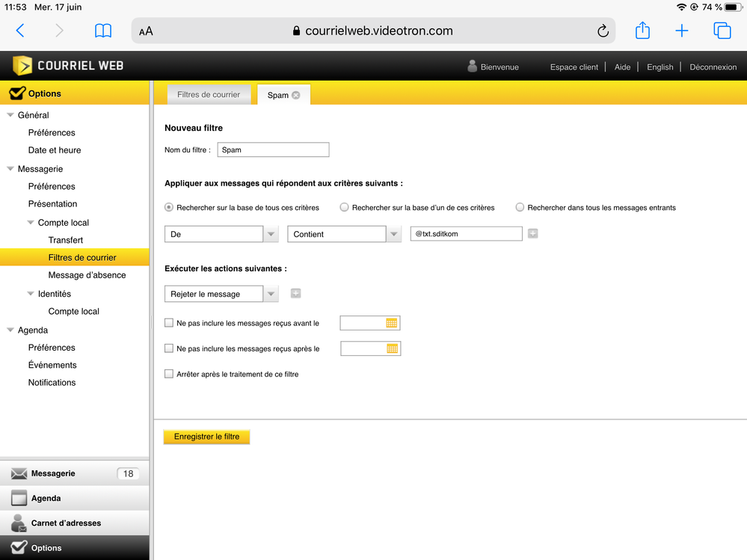747x560 pixels.
Task: Enable 'Ne pas inclure les messages reçus avant le'
Action: (x=169, y=323)
